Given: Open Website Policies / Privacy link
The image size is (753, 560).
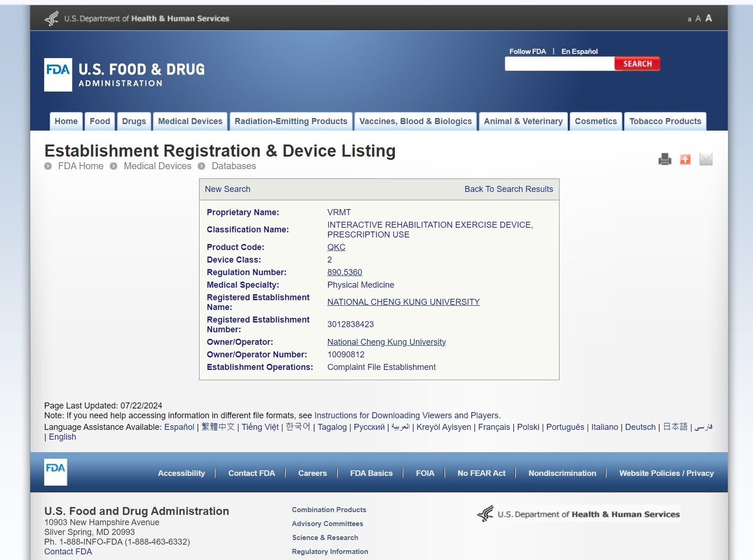Looking at the screenshot, I should [666, 473].
